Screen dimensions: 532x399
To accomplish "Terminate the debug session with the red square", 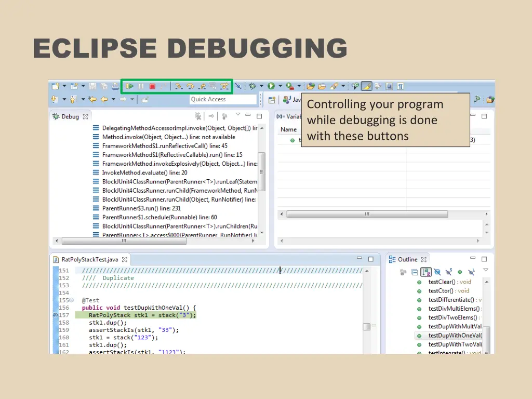I will (153, 86).
